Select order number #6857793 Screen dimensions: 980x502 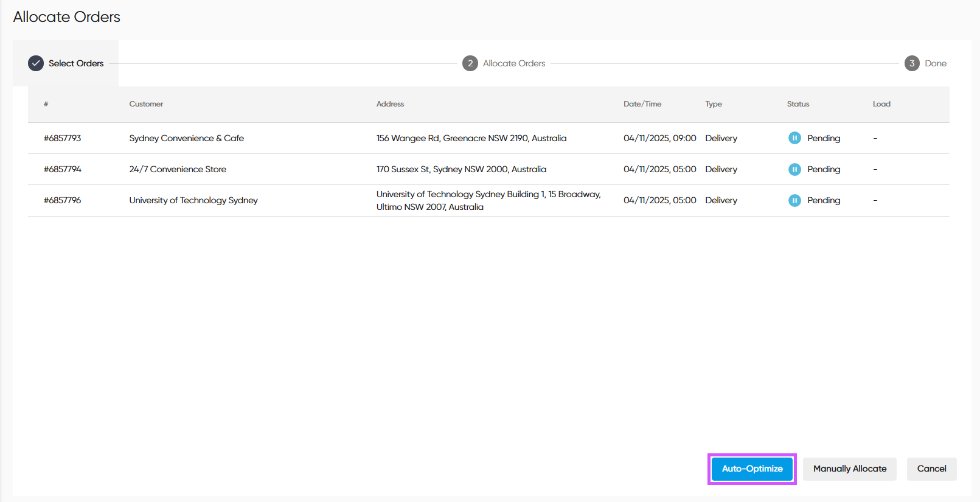(x=63, y=138)
